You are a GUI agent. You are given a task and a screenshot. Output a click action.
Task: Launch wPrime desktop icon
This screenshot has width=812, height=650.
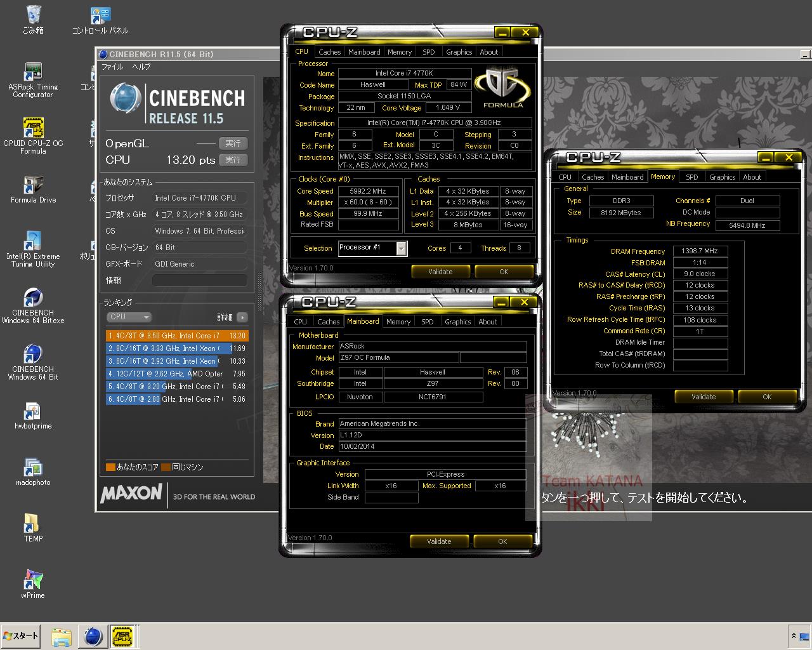[33, 584]
